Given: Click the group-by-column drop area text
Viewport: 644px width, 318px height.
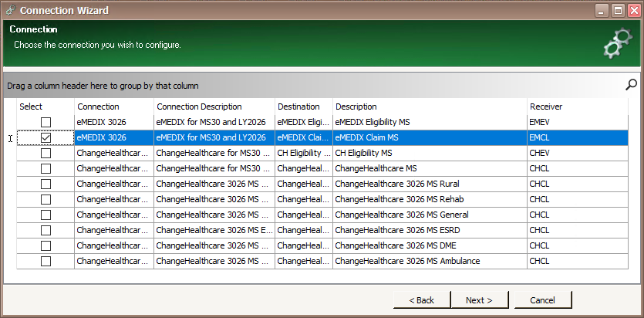Looking at the screenshot, I should pos(103,86).
